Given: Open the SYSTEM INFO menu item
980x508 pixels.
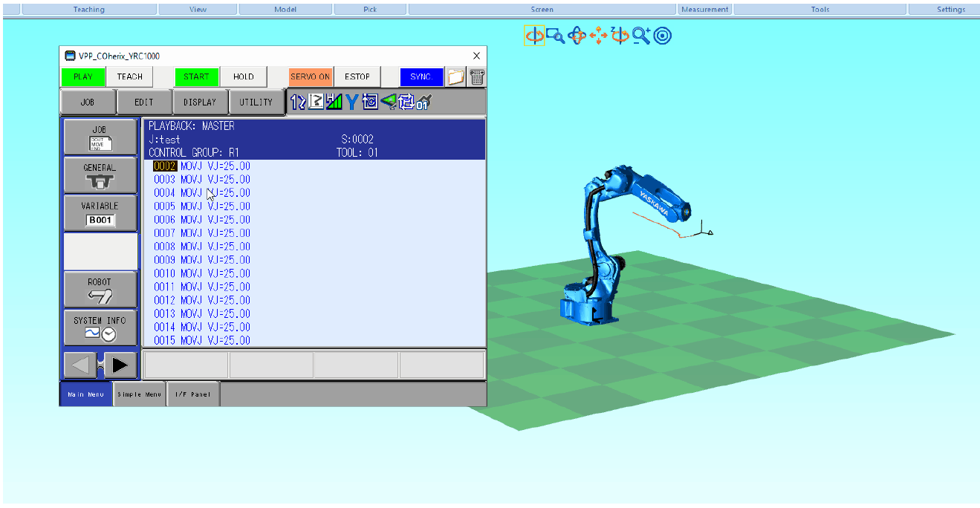Looking at the screenshot, I should (100, 328).
